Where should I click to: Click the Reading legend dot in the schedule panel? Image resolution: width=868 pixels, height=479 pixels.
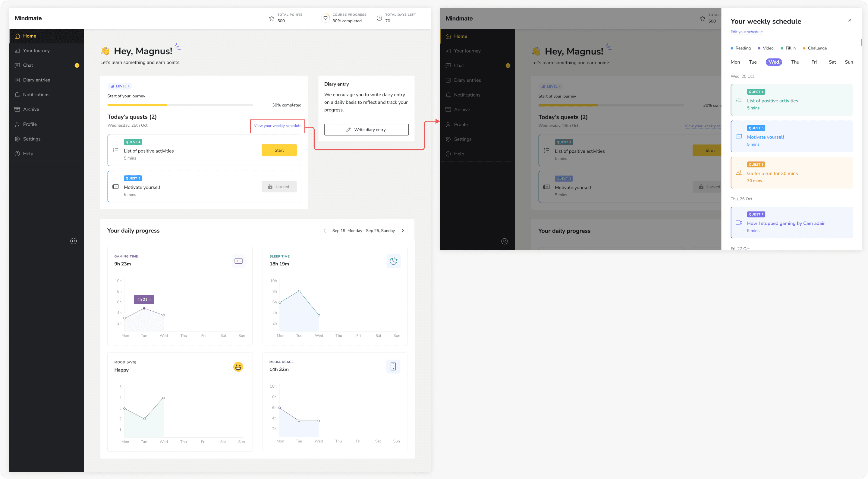click(x=732, y=48)
